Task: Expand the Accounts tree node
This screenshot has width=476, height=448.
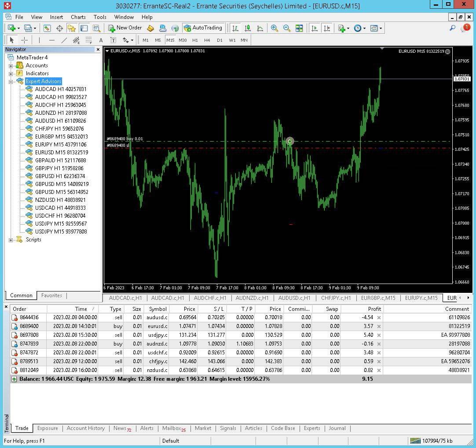Action: click(x=11, y=66)
